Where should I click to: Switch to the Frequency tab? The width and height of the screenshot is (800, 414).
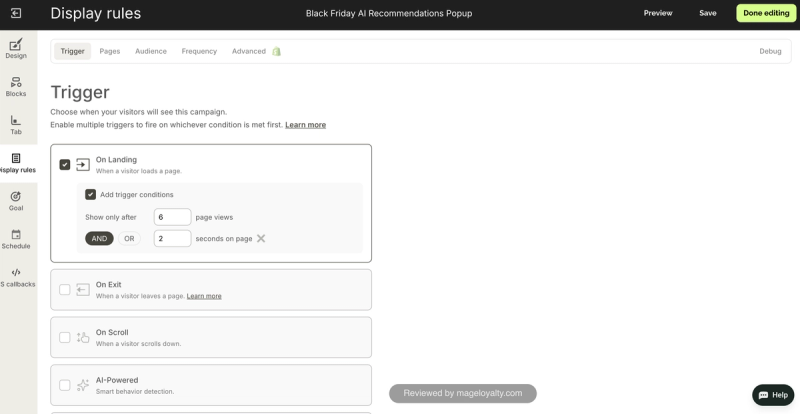coord(199,51)
